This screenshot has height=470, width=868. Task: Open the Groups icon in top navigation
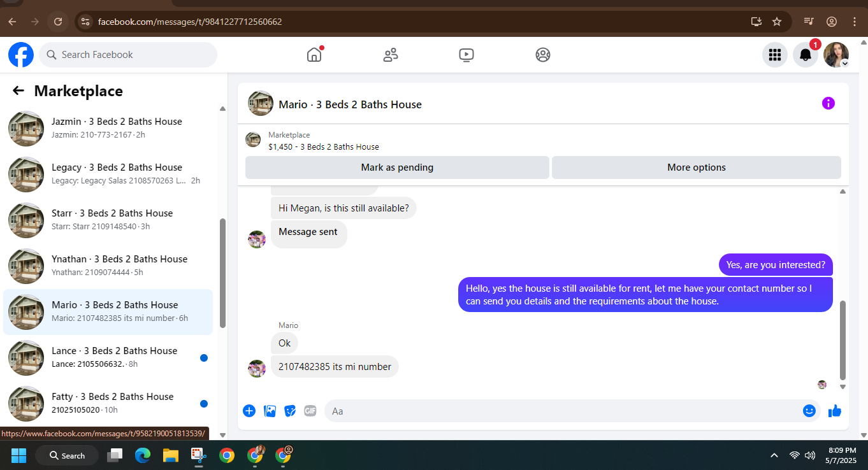click(x=543, y=55)
